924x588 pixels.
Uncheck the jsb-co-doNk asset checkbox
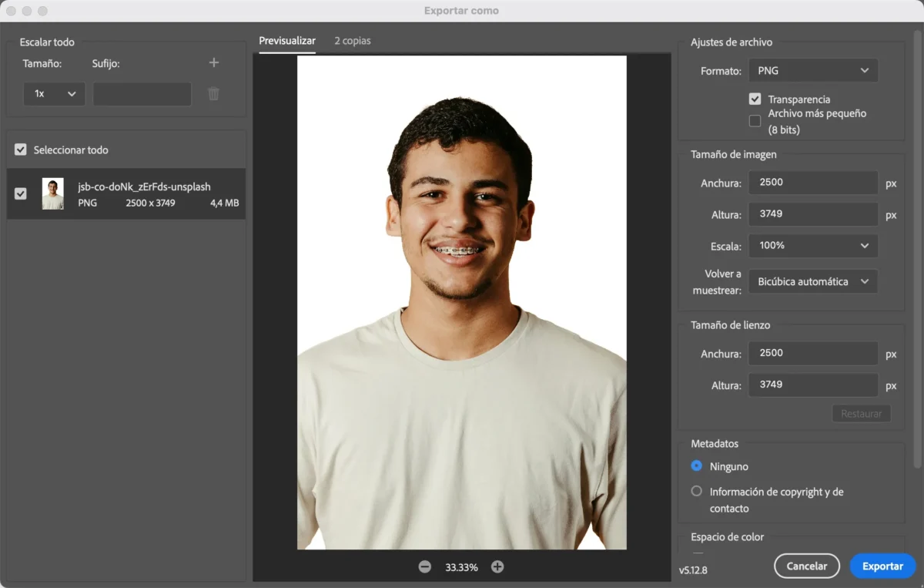point(21,194)
